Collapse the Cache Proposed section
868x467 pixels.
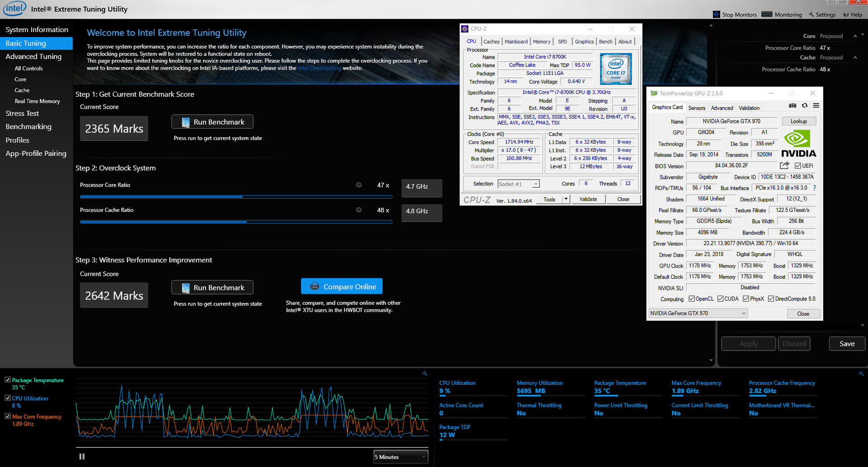pyautogui.click(x=855, y=57)
